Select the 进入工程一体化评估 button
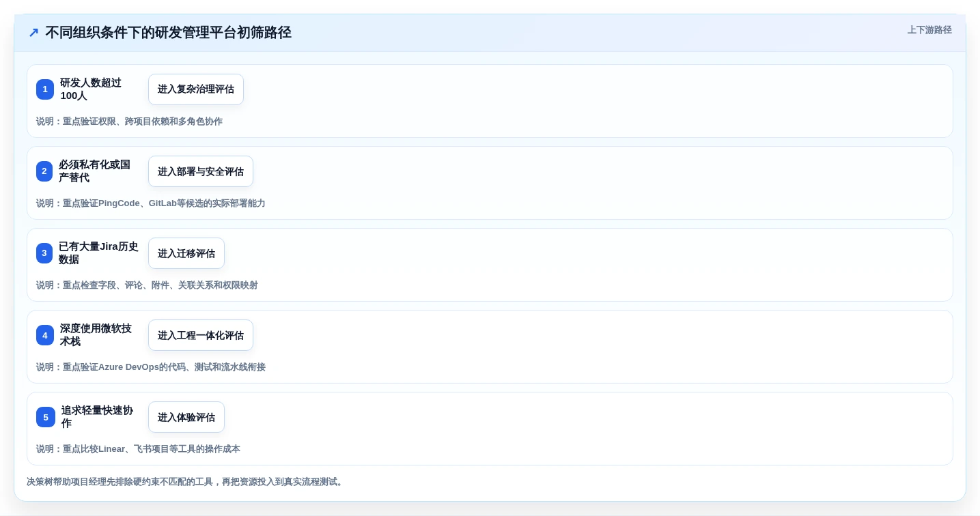980x516 pixels. click(201, 335)
